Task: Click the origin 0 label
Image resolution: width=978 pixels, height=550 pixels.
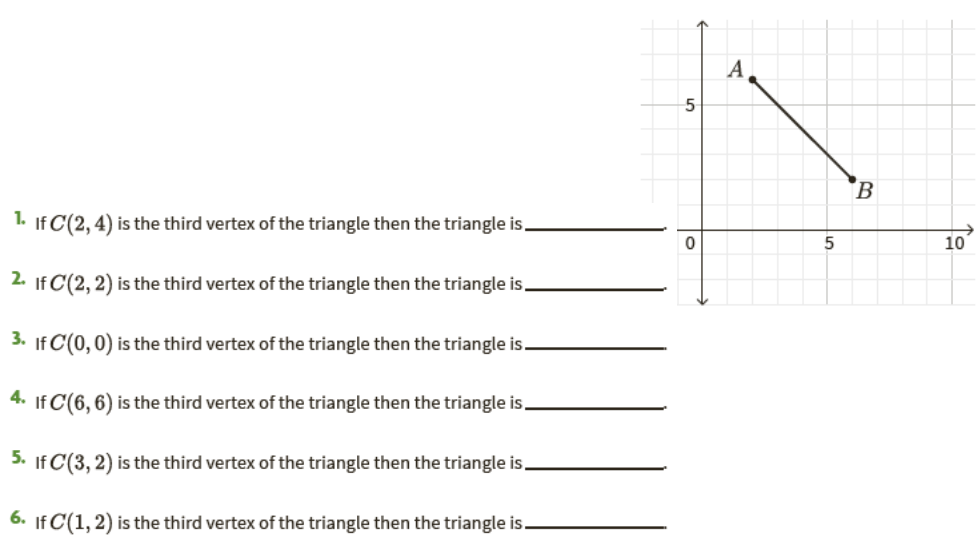Action: click(689, 242)
